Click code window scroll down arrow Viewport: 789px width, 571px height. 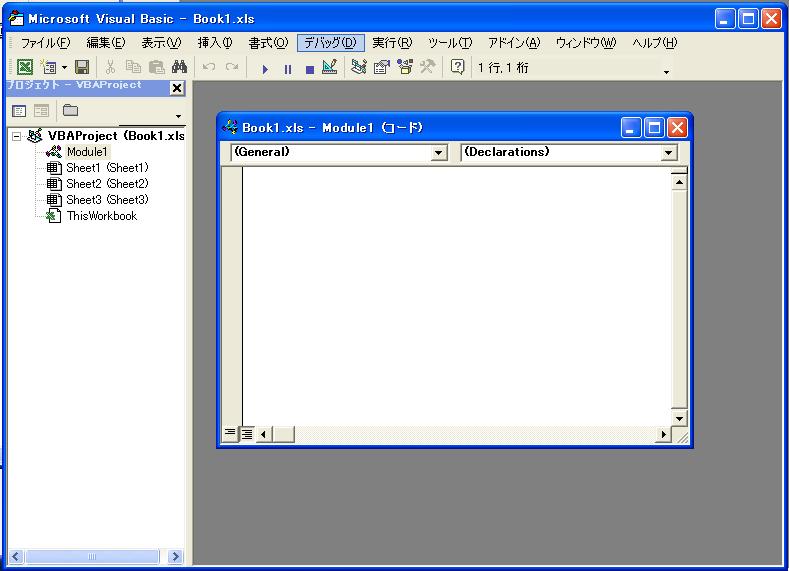(x=679, y=419)
